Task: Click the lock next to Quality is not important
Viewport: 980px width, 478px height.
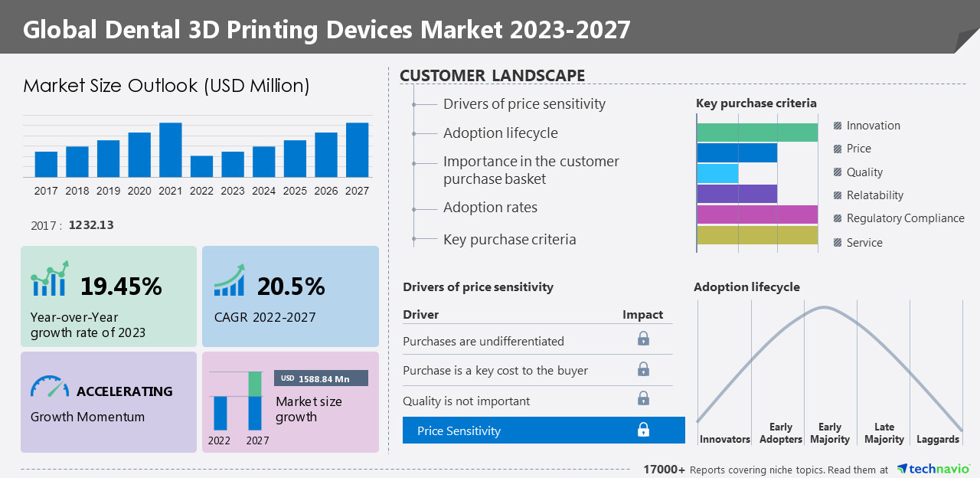Action: point(644,398)
